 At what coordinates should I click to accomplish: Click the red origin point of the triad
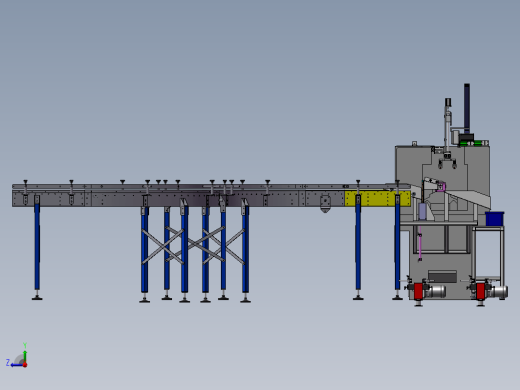click(x=25, y=365)
